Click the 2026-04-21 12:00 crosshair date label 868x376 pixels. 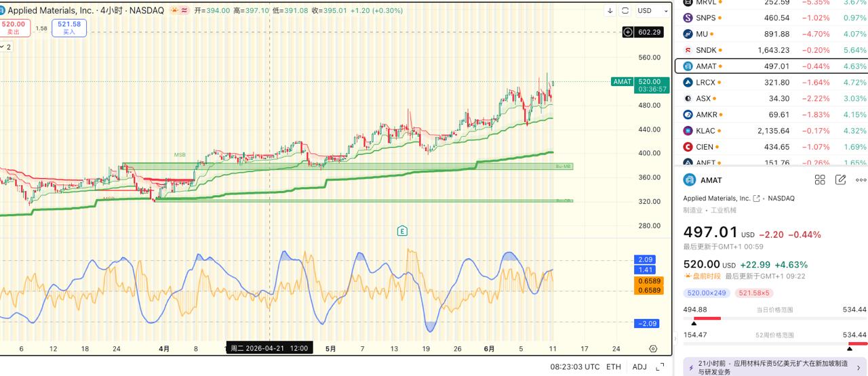point(269,348)
